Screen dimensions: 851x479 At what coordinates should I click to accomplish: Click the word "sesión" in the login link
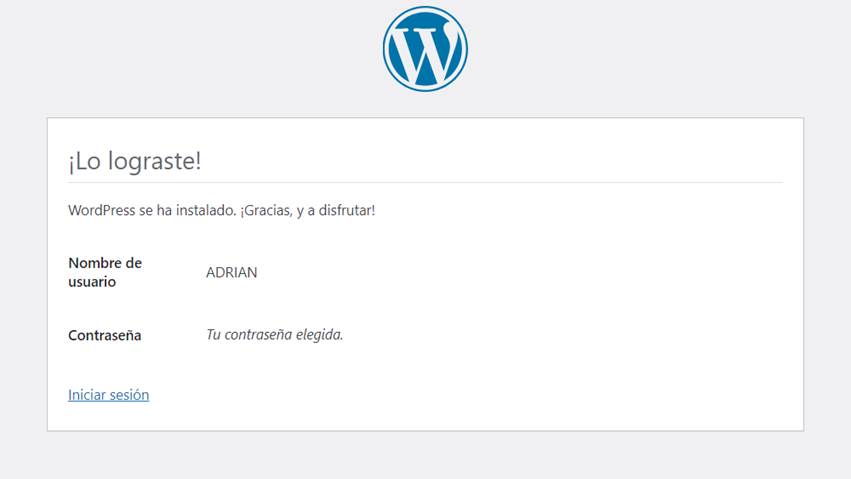tap(130, 395)
